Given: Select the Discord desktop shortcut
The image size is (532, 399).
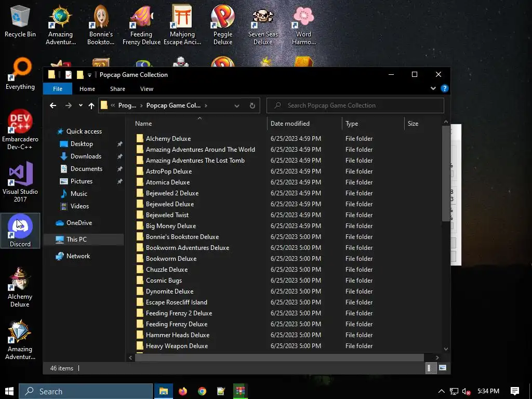Looking at the screenshot, I should pyautogui.click(x=20, y=231).
